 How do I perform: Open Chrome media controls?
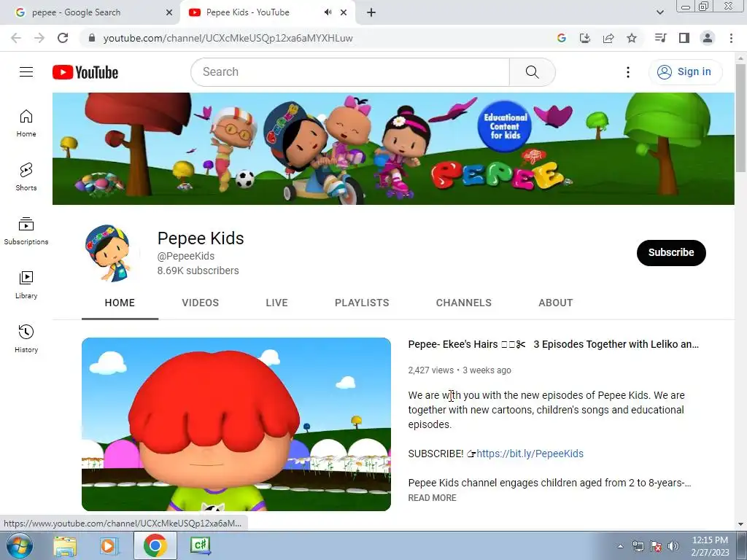(x=661, y=38)
